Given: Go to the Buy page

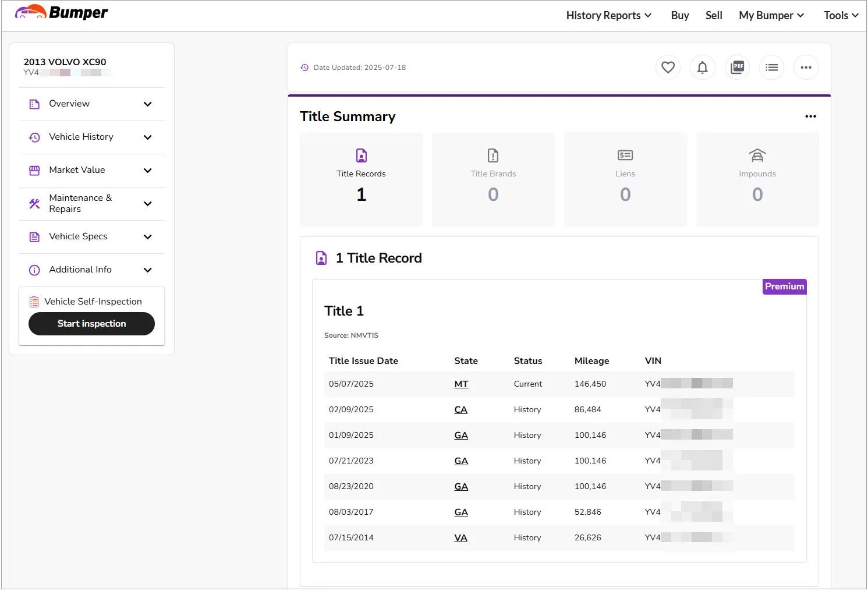Looking at the screenshot, I should (679, 16).
